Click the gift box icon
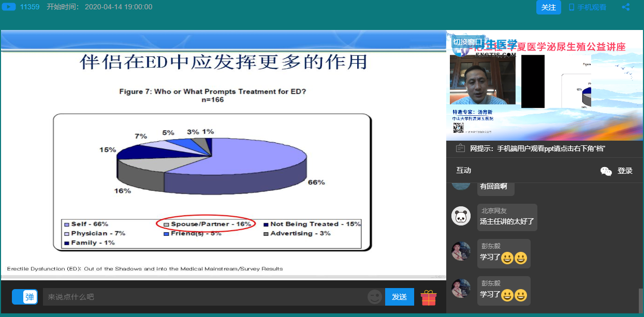The image size is (644, 317). tap(428, 297)
